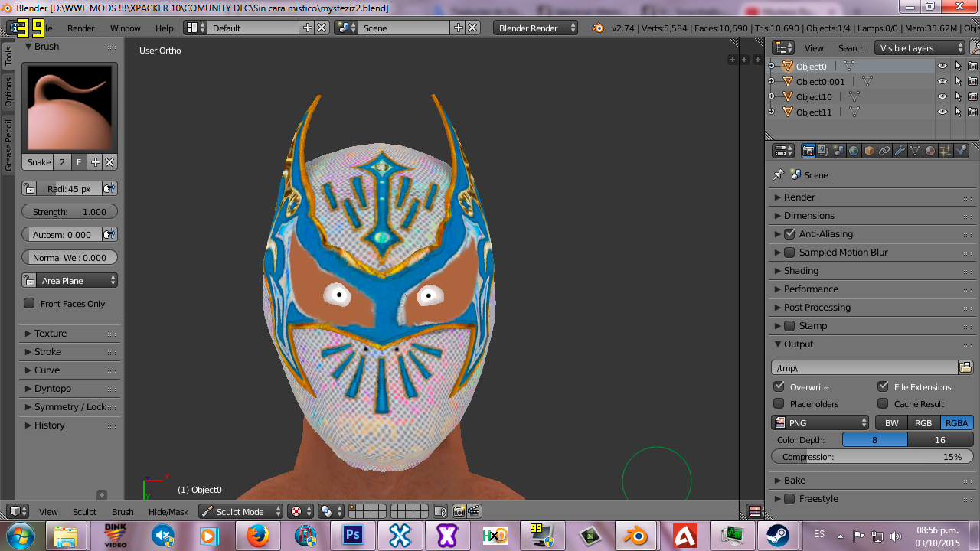Expand the Symmetry / Lock panel
This screenshot has width=980, height=551.
[x=70, y=406]
